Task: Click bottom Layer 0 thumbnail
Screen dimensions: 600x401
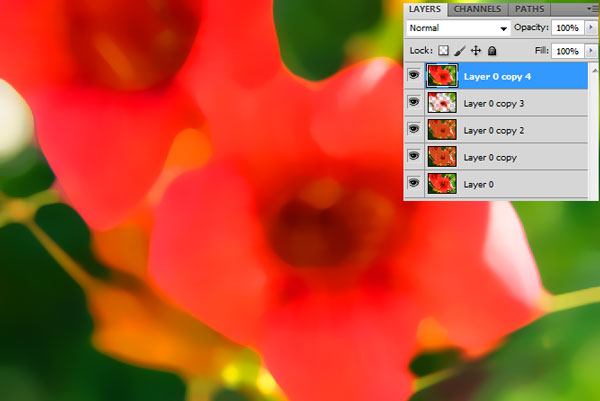Action: point(442,183)
